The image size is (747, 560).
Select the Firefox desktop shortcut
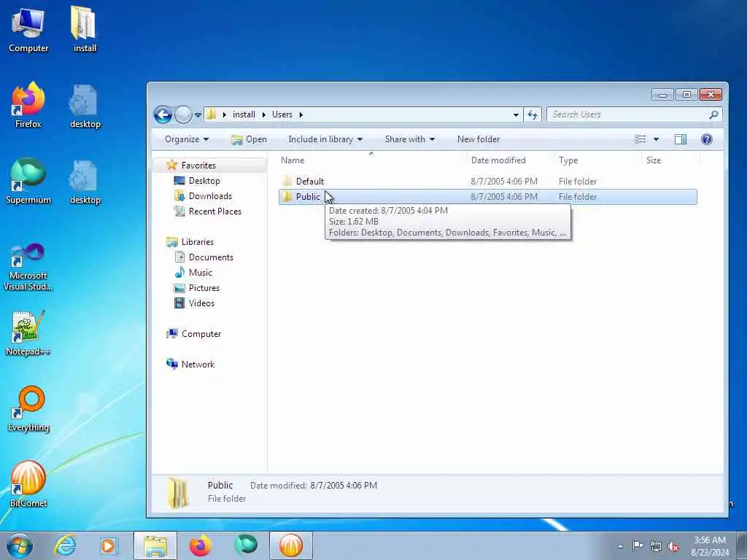pyautogui.click(x=28, y=105)
